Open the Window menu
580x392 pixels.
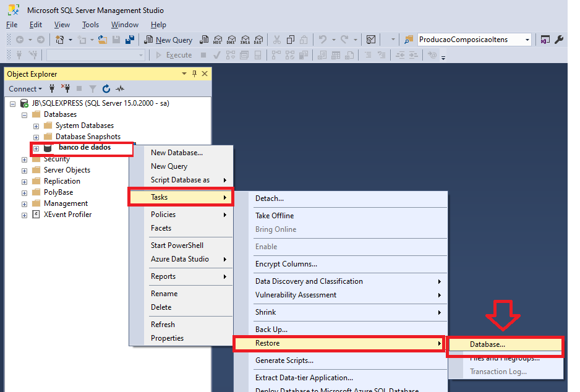[x=125, y=25]
